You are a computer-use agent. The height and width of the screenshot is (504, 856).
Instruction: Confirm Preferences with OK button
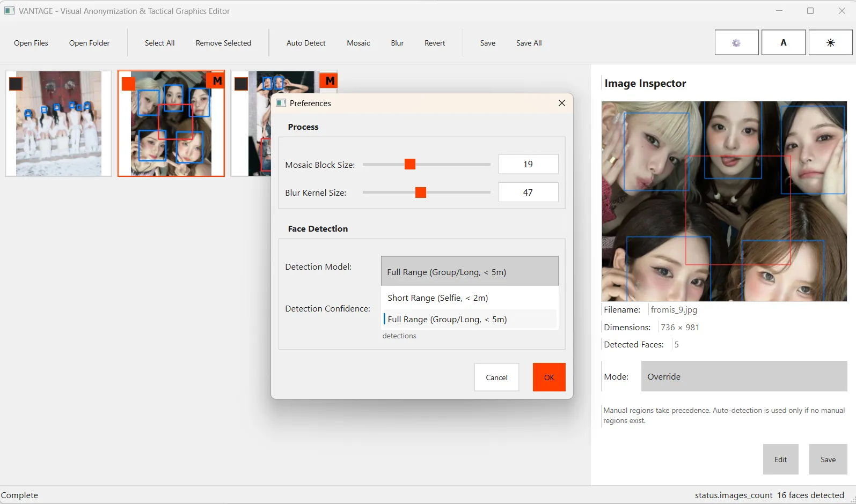pyautogui.click(x=549, y=377)
